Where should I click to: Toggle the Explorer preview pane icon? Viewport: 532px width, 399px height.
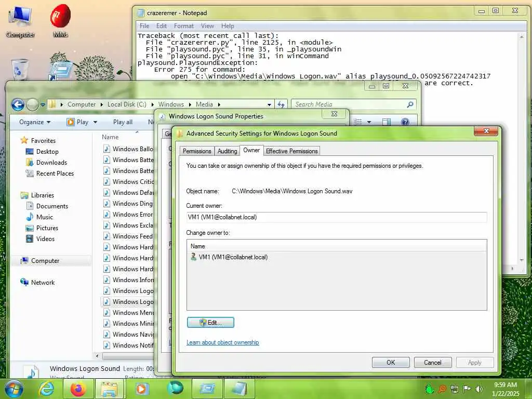click(x=387, y=122)
